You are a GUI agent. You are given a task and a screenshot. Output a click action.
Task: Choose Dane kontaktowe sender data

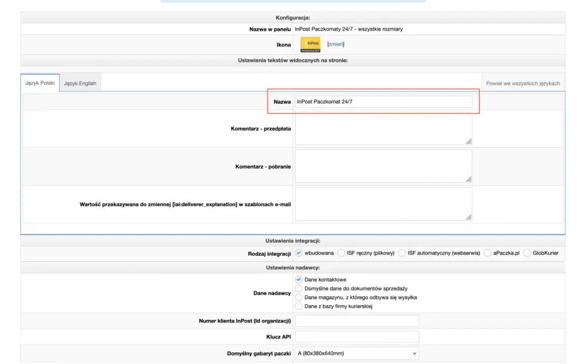[299, 280]
